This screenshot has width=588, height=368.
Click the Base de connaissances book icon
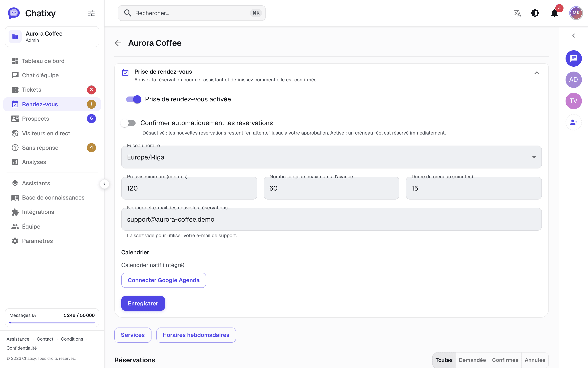coord(15,198)
